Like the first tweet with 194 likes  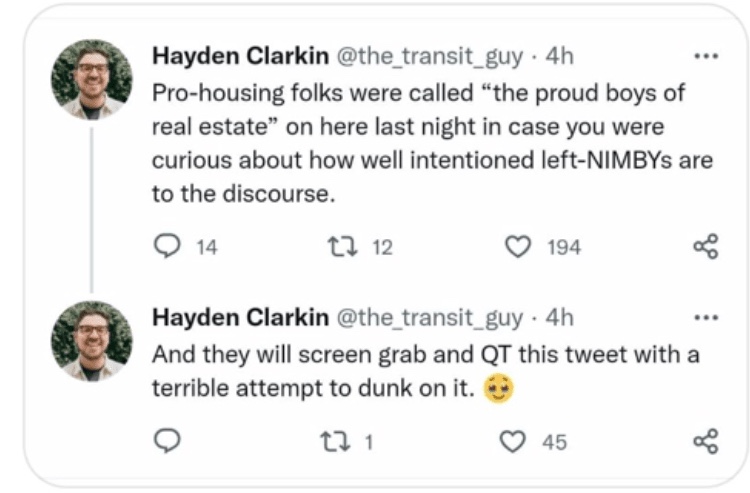point(517,247)
